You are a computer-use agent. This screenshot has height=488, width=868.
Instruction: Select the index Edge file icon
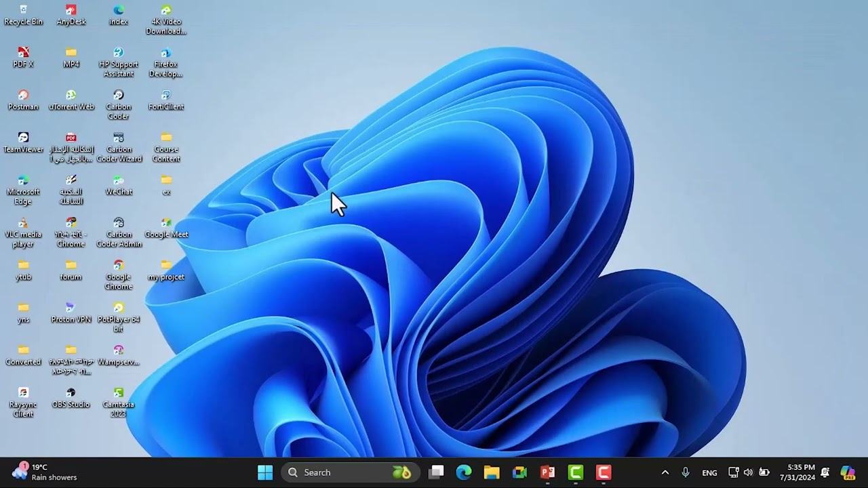coord(119,16)
